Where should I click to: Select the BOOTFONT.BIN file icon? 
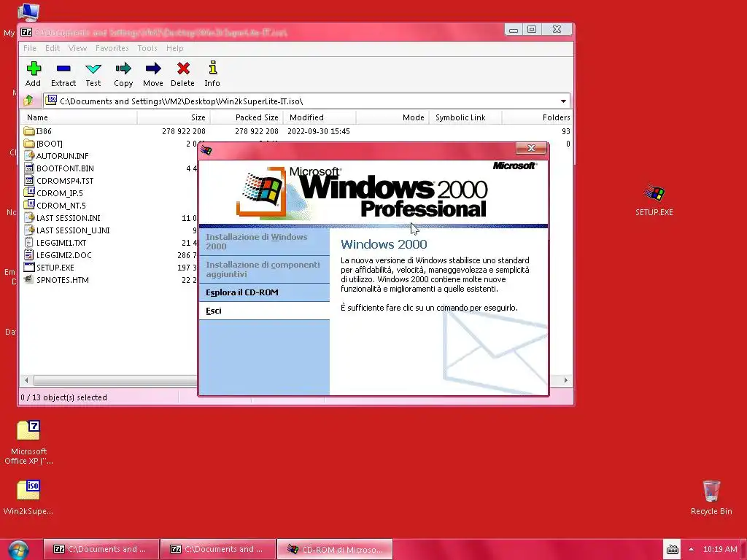(29, 168)
